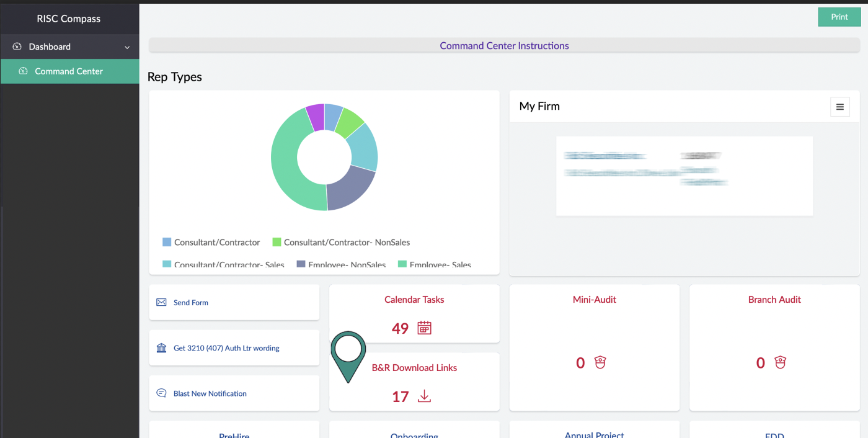Screen dimensions: 868x438
Task: Collapse the Dashboard sidebar section chevron
Action: (x=127, y=47)
